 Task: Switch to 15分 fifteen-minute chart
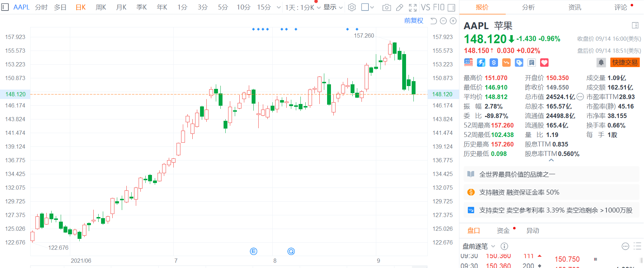(264, 7)
